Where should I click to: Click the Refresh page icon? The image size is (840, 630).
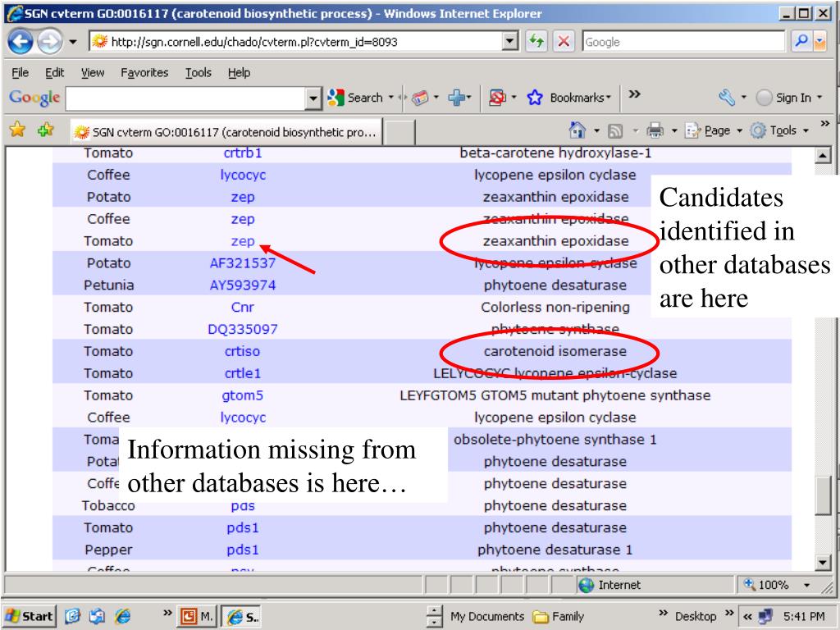pos(536,41)
